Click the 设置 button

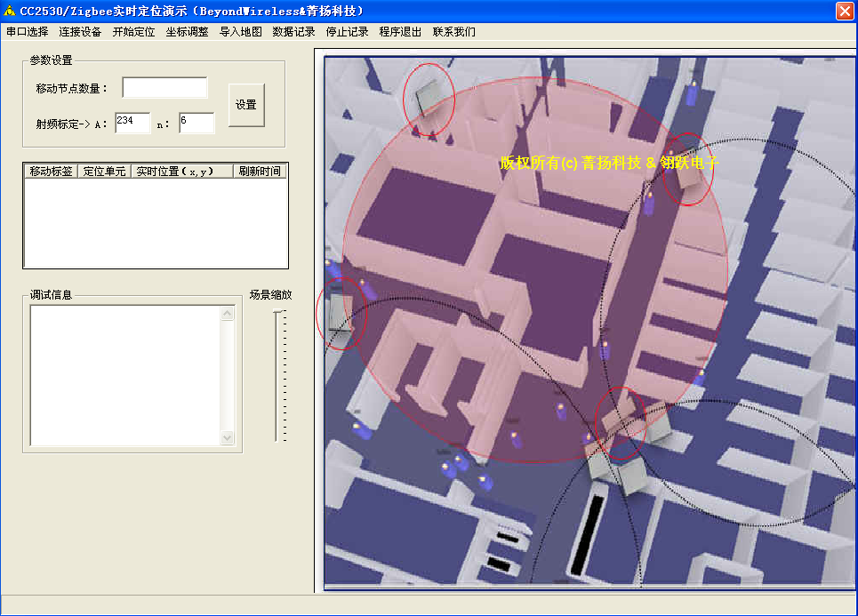click(x=246, y=105)
